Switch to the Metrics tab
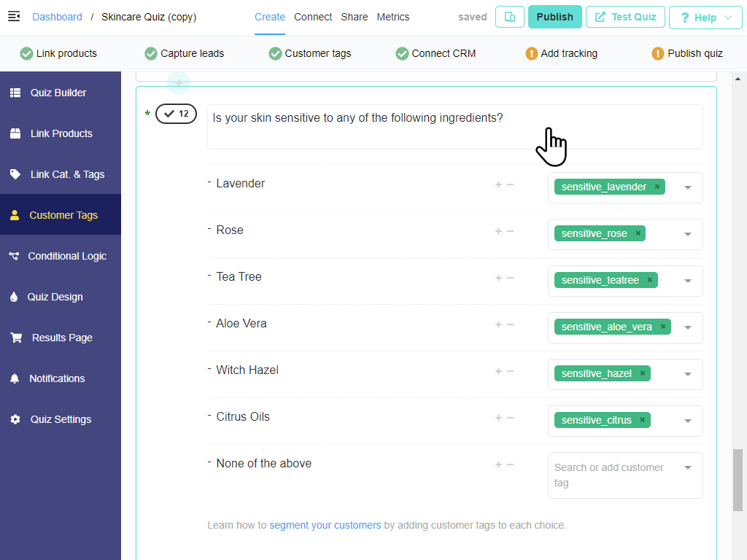 coord(393,17)
